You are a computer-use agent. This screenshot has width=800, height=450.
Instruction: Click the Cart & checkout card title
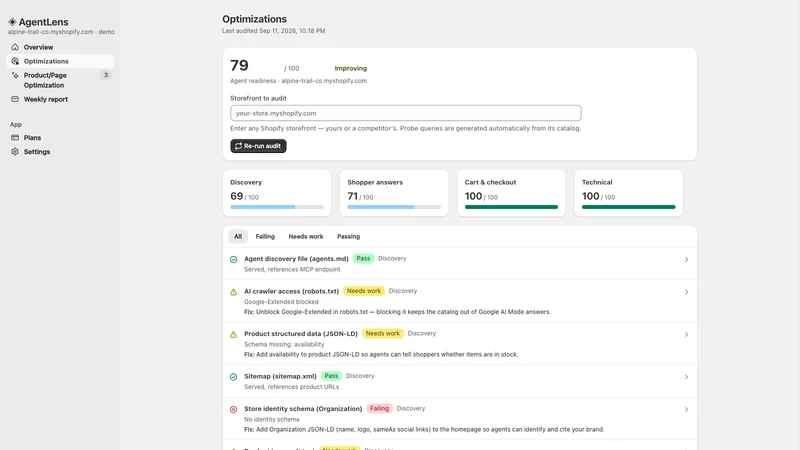[490, 182]
